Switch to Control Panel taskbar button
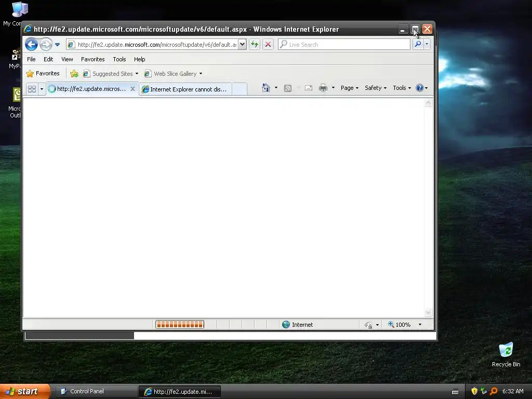 click(96, 391)
